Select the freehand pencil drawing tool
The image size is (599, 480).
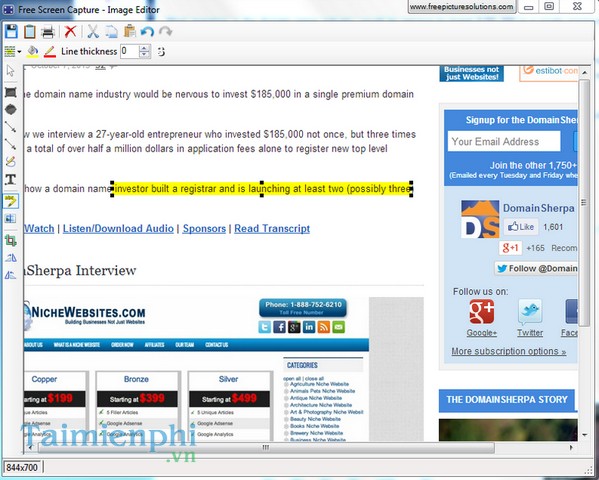10,162
